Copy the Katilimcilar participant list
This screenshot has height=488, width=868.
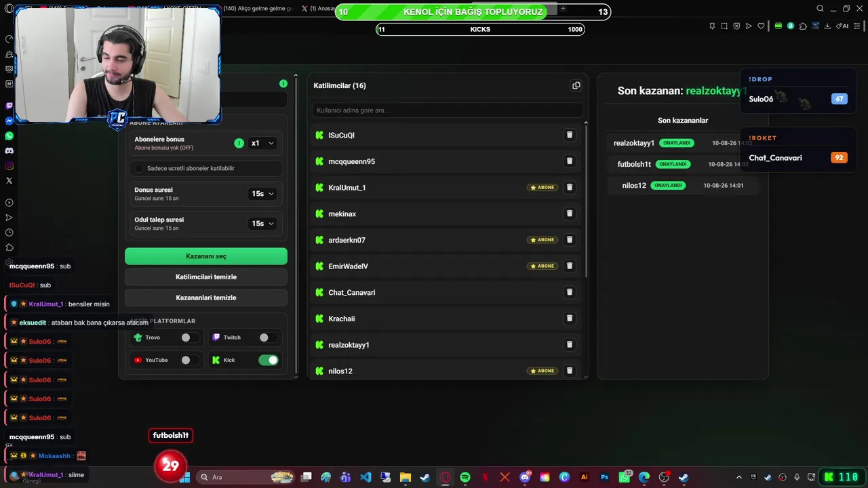(x=576, y=85)
